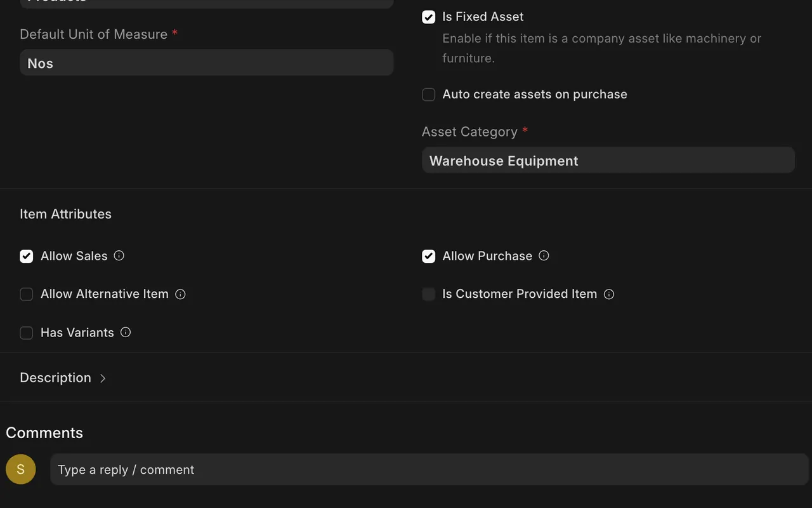Click info icon next to Has Variants
This screenshot has width=812, height=508.
[126, 332]
